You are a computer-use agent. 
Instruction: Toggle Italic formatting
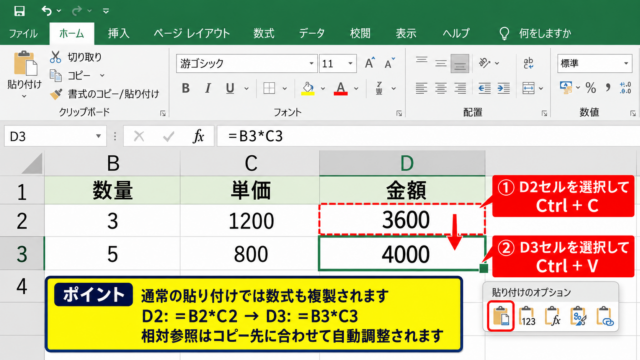point(208,88)
